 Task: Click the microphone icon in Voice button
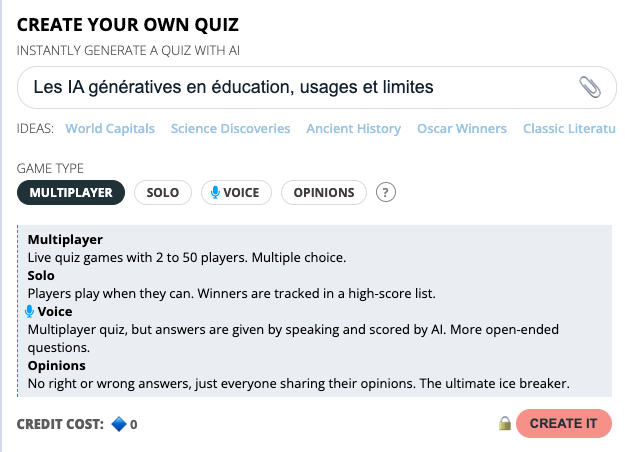215,192
